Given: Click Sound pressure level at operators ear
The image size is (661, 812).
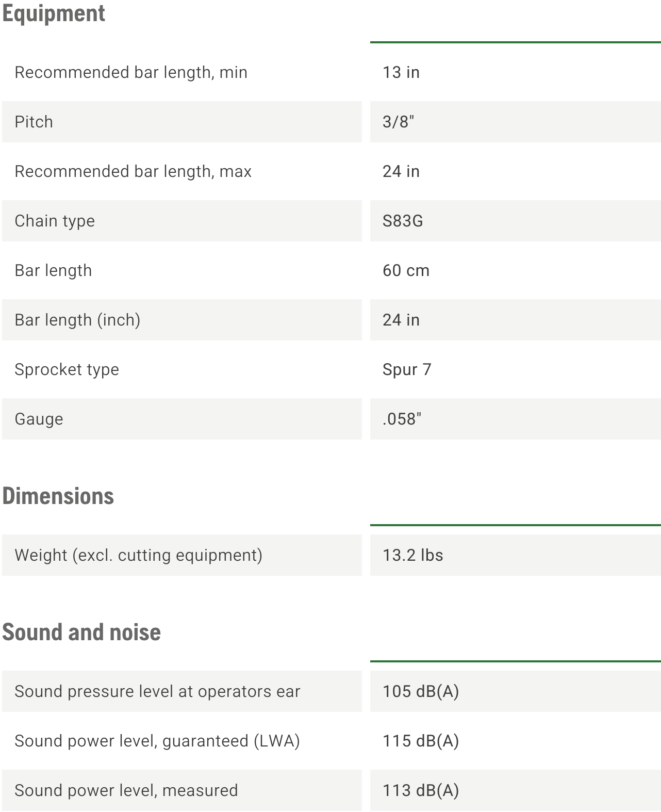Looking at the screenshot, I should pos(157,691).
